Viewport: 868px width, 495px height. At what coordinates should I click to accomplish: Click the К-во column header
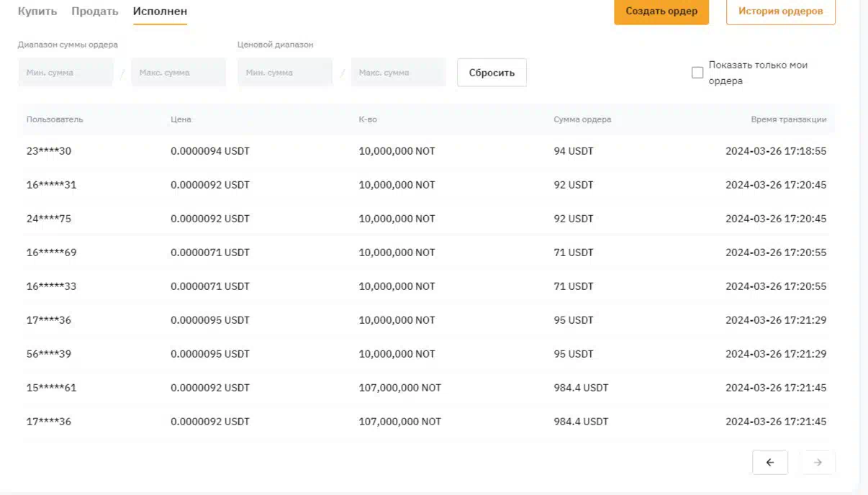pyautogui.click(x=368, y=119)
